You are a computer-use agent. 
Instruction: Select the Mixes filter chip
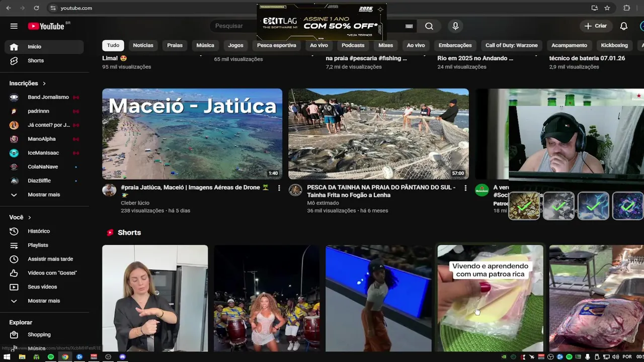click(385, 45)
